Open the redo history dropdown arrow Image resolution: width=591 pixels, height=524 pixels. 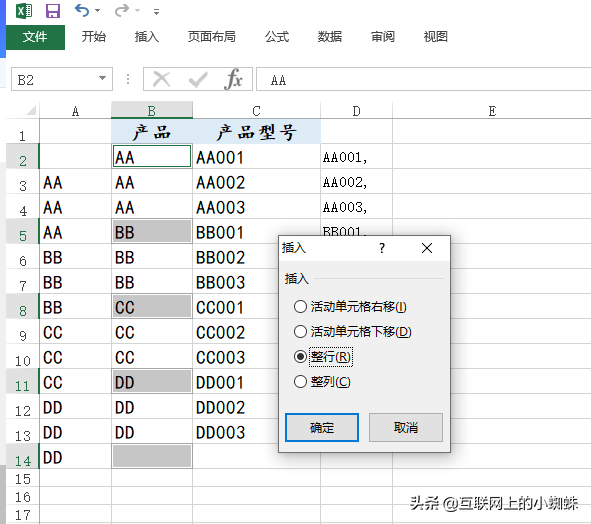138,11
